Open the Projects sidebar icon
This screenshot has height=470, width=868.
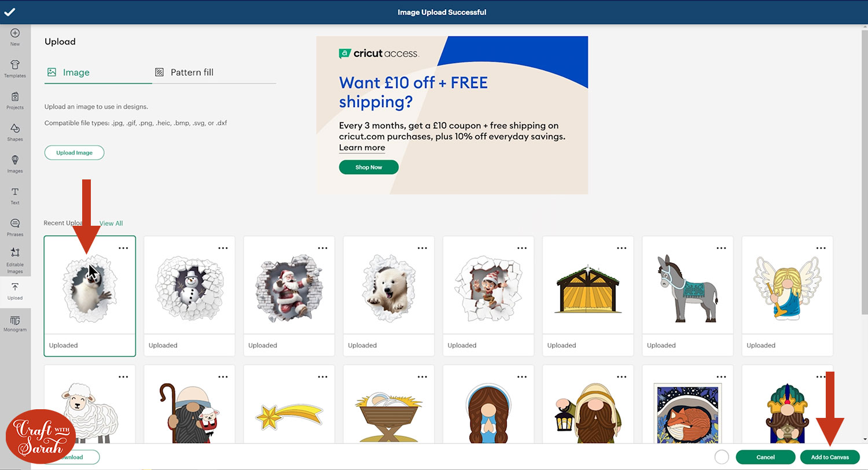tap(15, 101)
